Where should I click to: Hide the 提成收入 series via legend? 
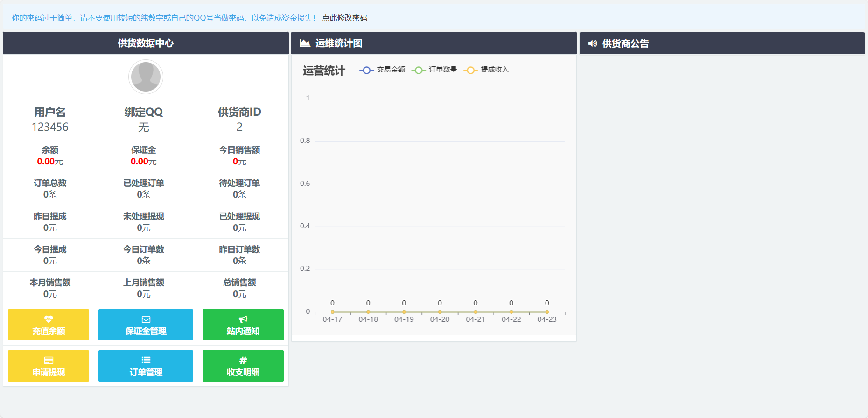point(486,70)
